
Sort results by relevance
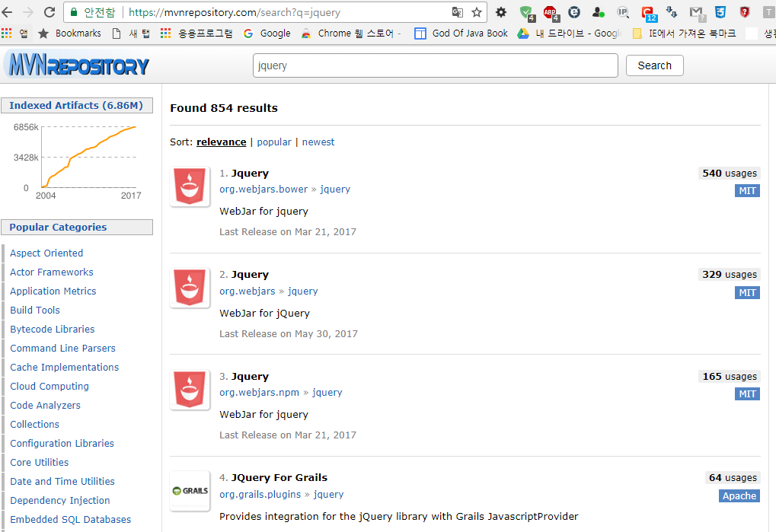pos(221,142)
